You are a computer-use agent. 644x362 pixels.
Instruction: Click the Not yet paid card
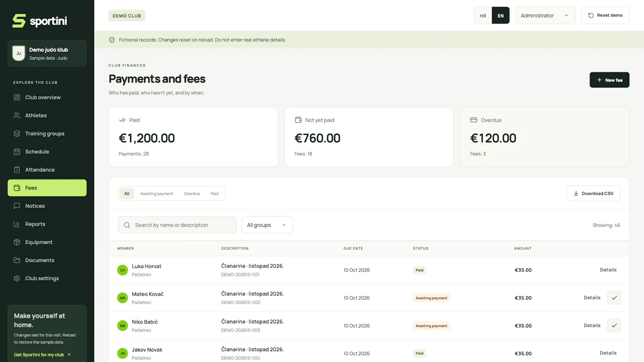point(369,137)
